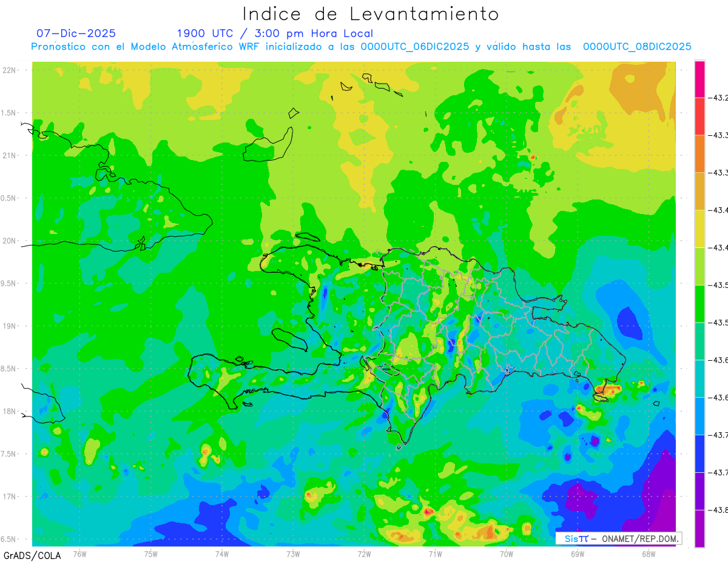The image size is (728, 562).
Task: Pick the royal blue swatch in the color bar
Action: (699, 453)
